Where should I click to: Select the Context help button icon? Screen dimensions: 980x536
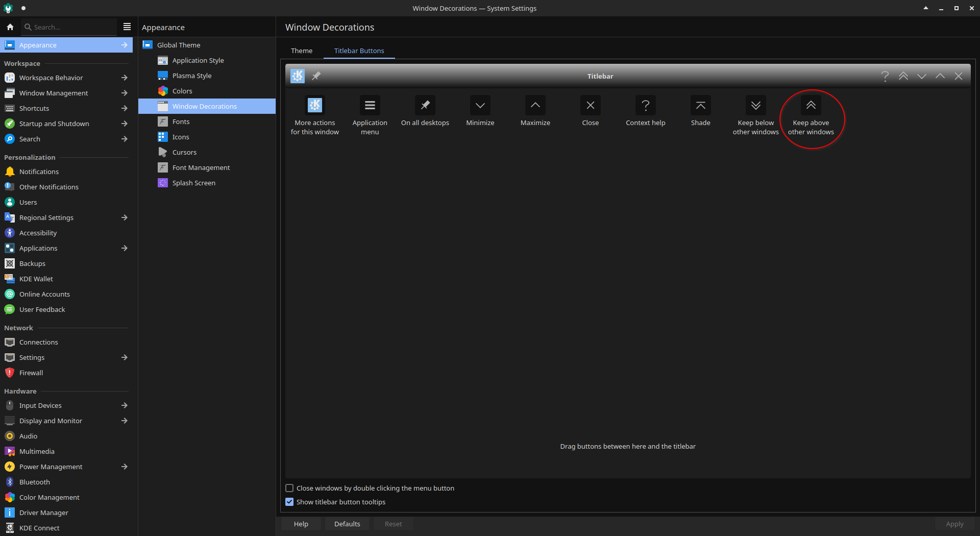click(x=645, y=106)
